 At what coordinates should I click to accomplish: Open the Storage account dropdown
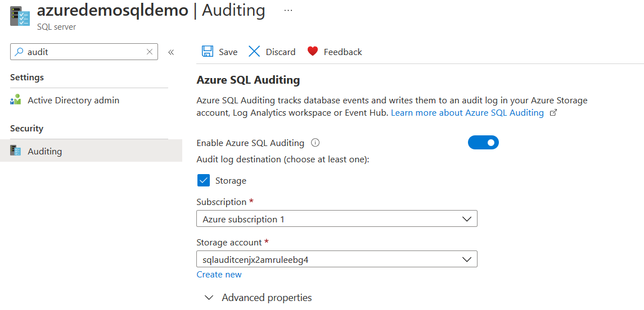(336, 259)
